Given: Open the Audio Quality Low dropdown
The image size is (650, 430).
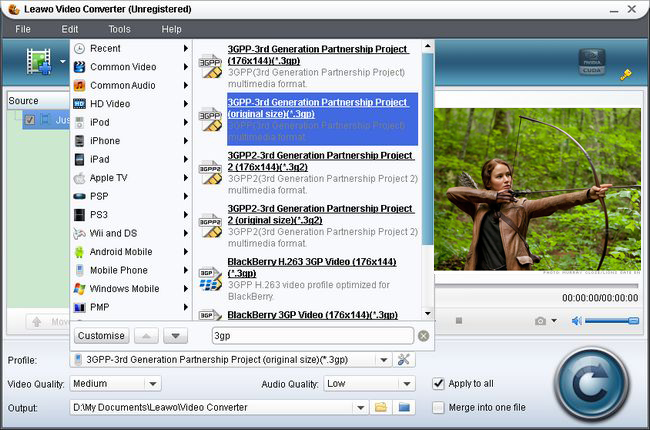Looking at the screenshot, I should tap(407, 384).
